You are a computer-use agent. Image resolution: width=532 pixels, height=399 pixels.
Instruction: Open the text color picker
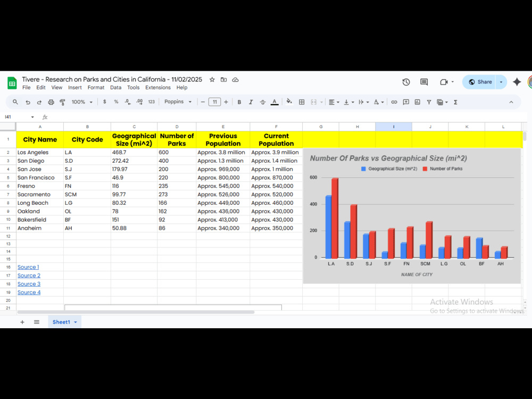click(275, 102)
